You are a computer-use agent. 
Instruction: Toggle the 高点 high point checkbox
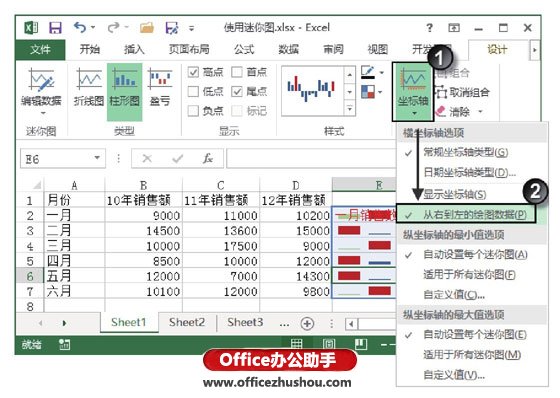coord(193,72)
